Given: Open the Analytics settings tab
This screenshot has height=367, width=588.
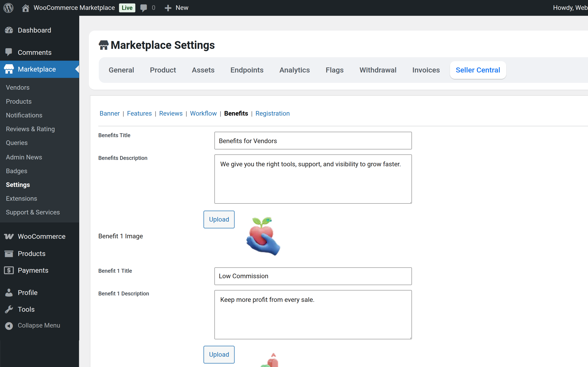Looking at the screenshot, I should (294, 70).
